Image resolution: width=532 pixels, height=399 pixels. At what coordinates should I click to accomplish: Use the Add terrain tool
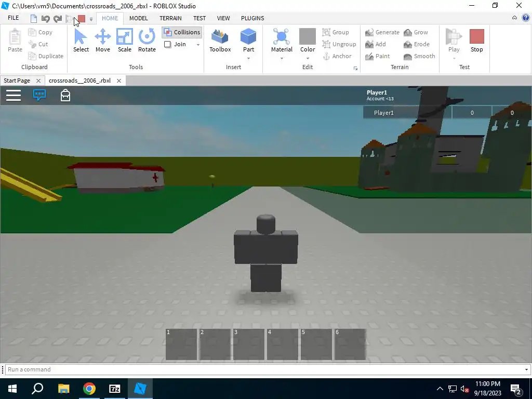[376, 44]
